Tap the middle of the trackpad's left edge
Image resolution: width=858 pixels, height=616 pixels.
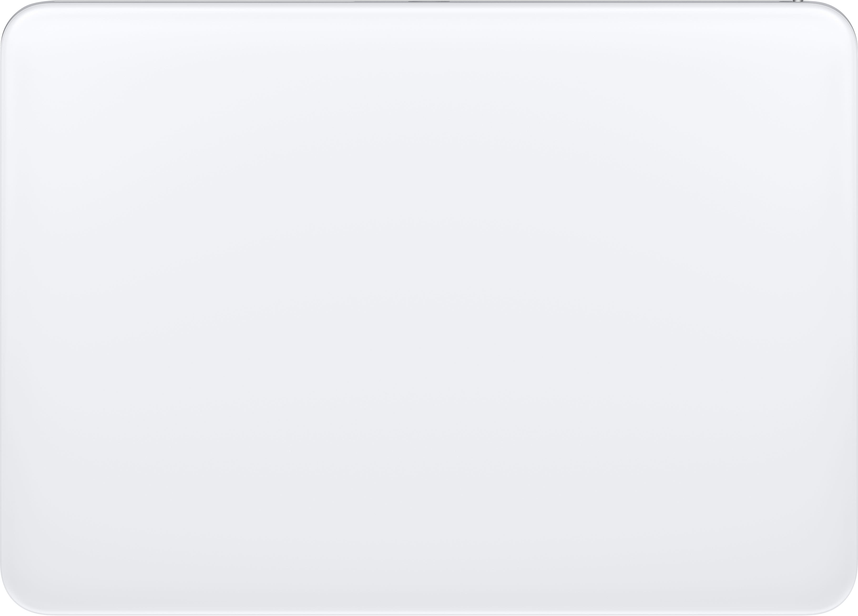[x=1, y=309]
